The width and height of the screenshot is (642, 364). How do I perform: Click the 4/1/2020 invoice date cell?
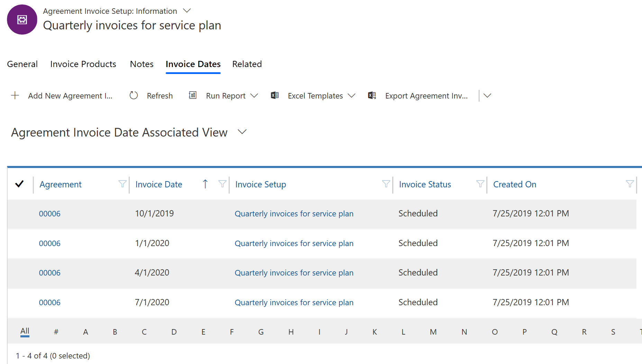pyautogui.click(x=152, y=273)
